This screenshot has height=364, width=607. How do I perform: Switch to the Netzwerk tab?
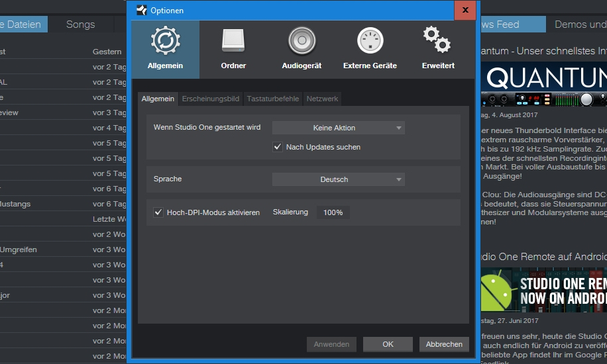322,99
